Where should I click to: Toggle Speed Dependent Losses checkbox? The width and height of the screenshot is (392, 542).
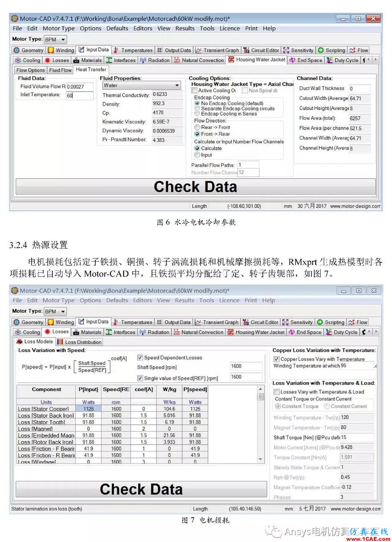point(140,358)
